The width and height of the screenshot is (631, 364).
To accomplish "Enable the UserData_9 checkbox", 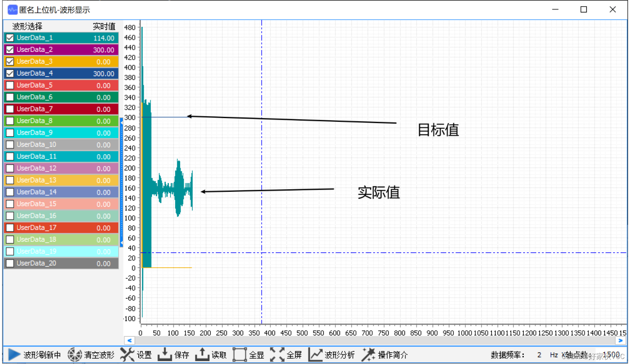I will tap(10, 133).
